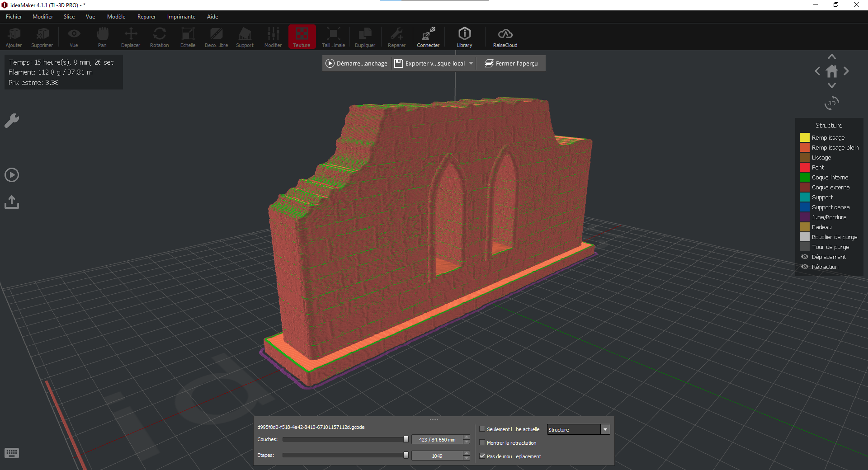Click the play icon on left sidebar

(12, 175)
